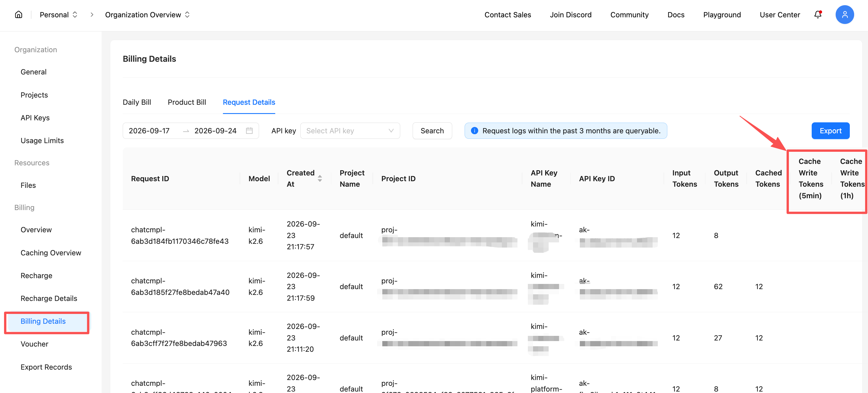Open Export Records in sidebar
868x393 pixels.
[46, 367]
